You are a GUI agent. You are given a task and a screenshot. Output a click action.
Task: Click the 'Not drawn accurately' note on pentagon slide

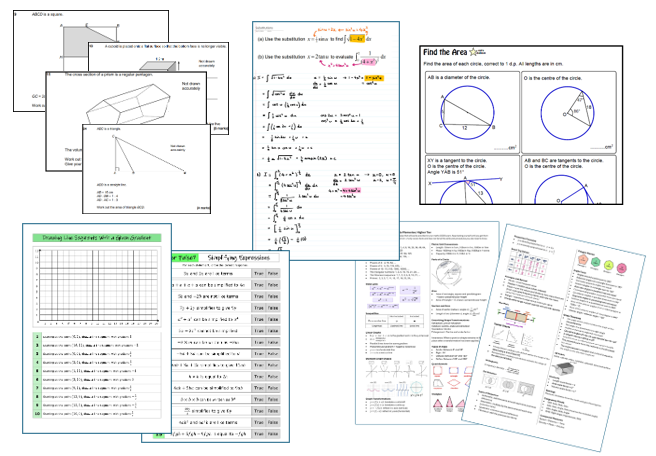191,86
